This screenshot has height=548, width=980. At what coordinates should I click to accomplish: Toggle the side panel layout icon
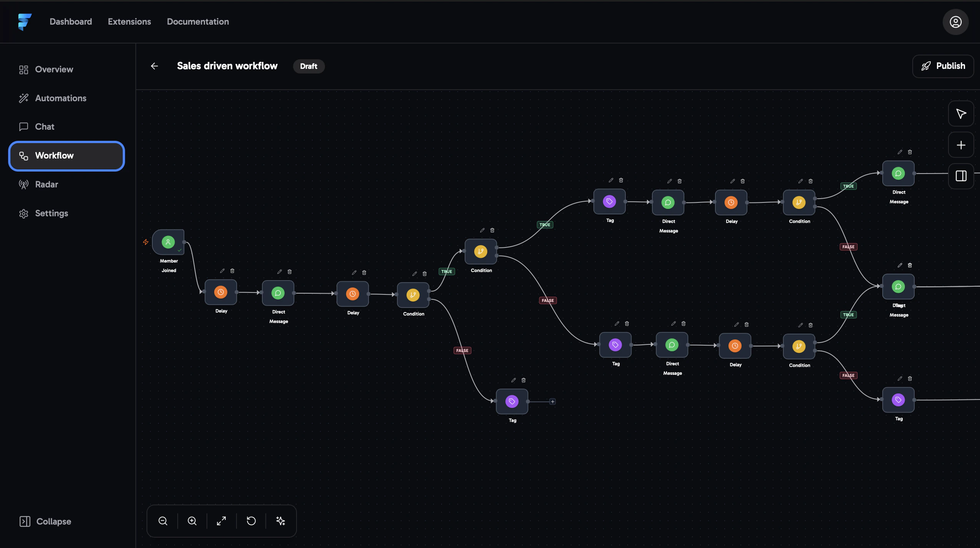point(961,176)
